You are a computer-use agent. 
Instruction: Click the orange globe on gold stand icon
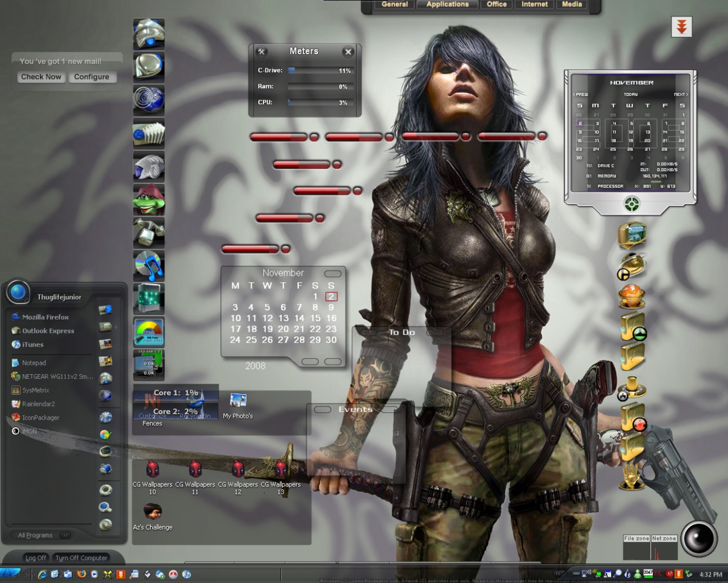[x=632, y=296]
